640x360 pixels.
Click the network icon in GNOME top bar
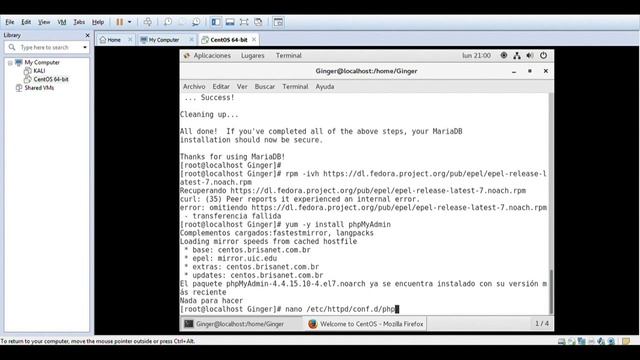pyautogui.click(x=517, y=56)
